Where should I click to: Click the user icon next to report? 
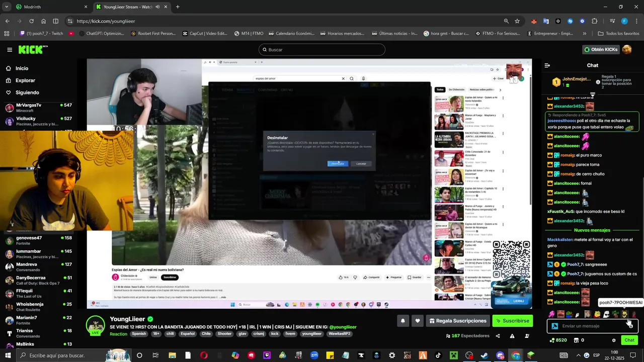pyautogui.click(x=527, y=336)
